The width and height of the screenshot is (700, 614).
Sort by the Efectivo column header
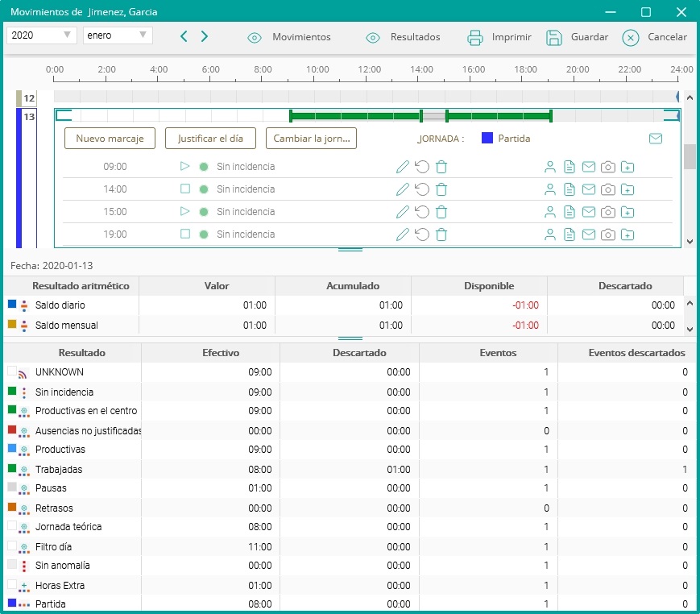click(x=211, y=353)
